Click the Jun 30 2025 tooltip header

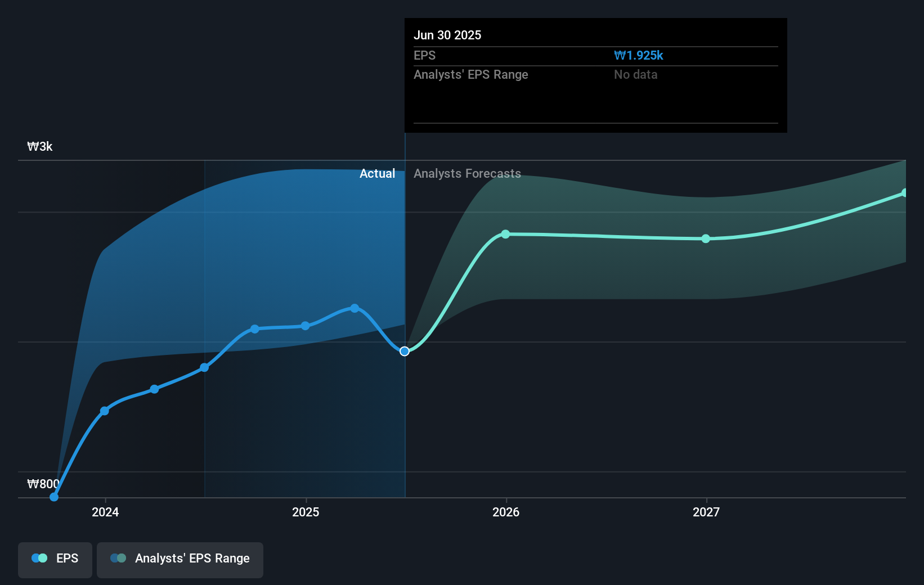point(448,35)
